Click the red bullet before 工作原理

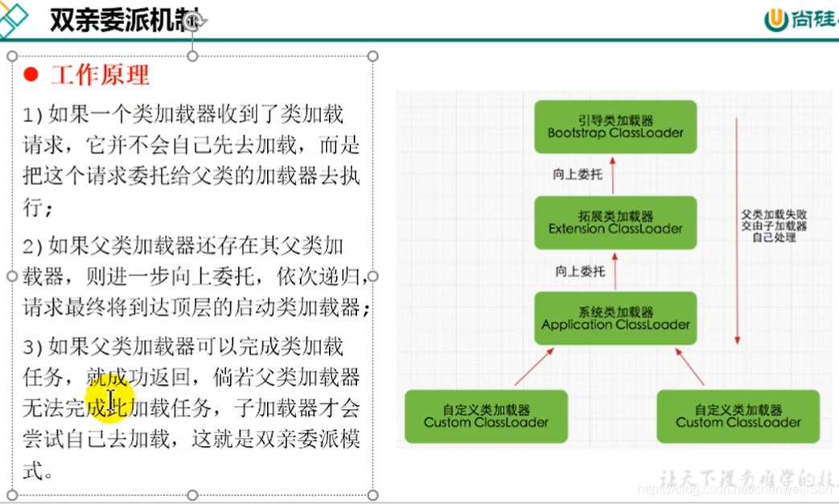(31, 74)
